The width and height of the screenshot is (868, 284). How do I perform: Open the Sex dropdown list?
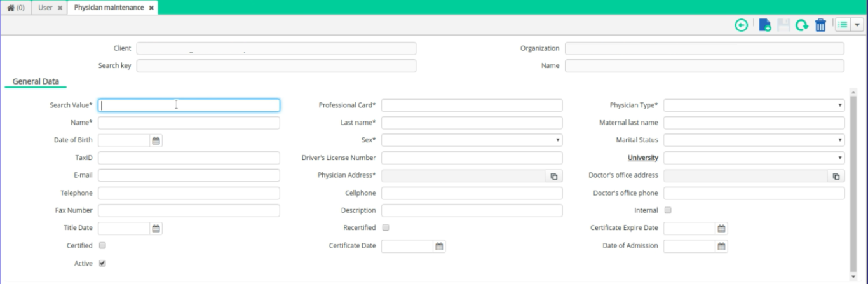471,140
